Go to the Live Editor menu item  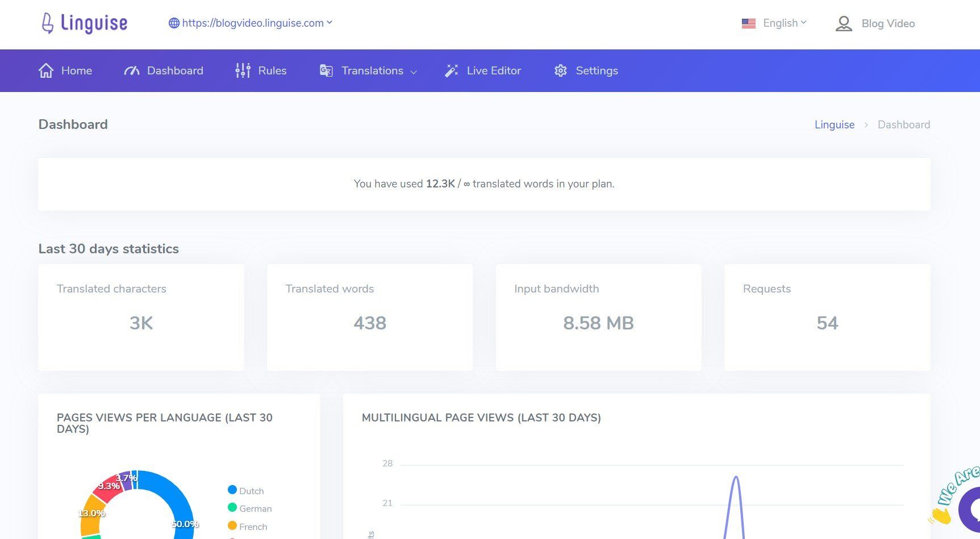click(493, 70)
